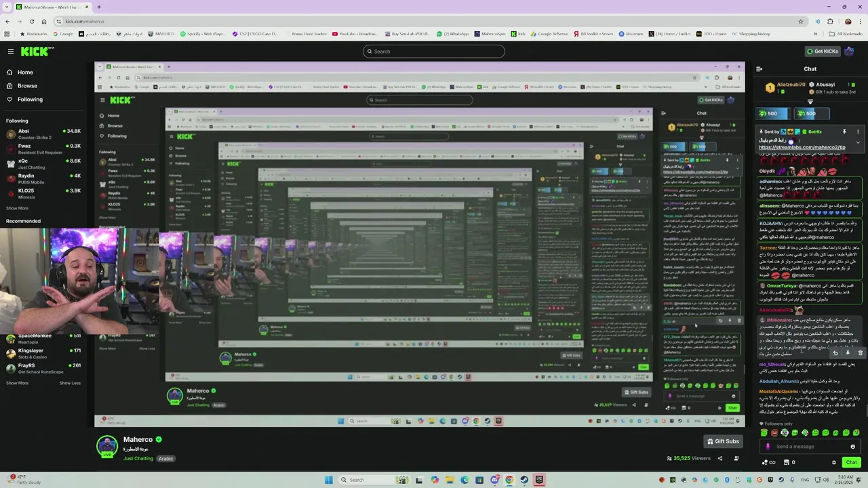Click the red angry emote
This screenshot has width=868, height=488.
(x=774, y=432)
